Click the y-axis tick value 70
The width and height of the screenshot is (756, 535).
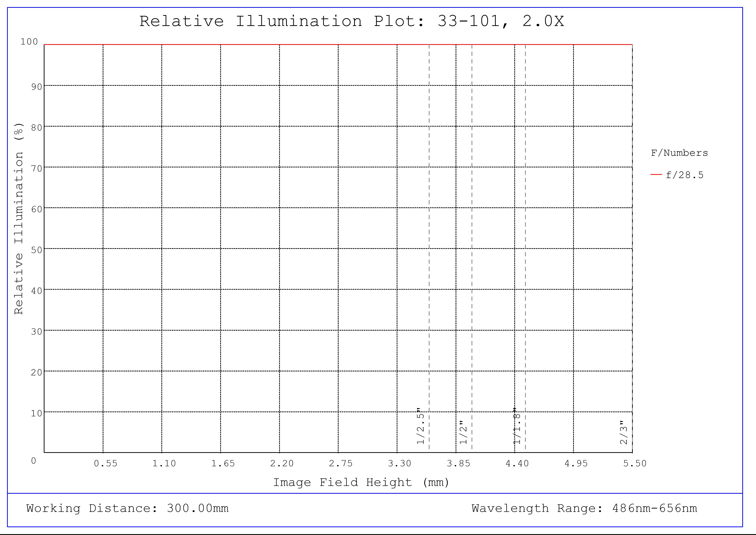click(37, 168)
